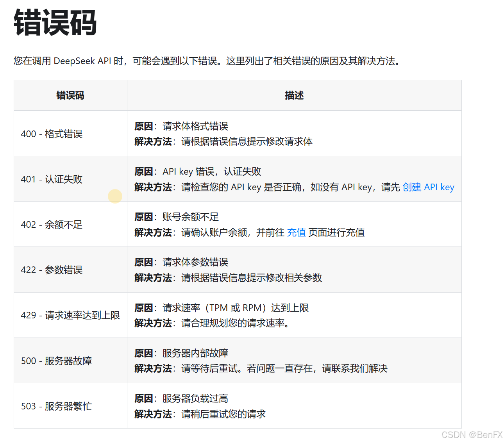
Task: Select the 500 - 服务器故障 table cell
Action: click(56, 361)
